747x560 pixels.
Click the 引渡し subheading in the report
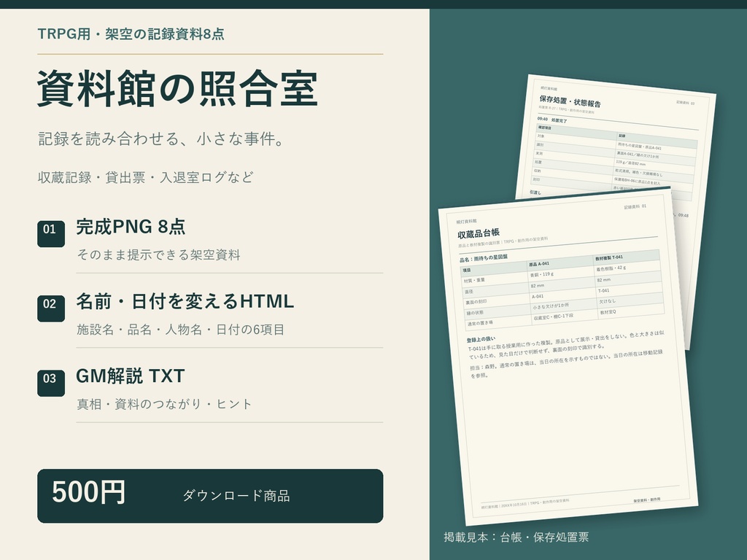[535, 192]
